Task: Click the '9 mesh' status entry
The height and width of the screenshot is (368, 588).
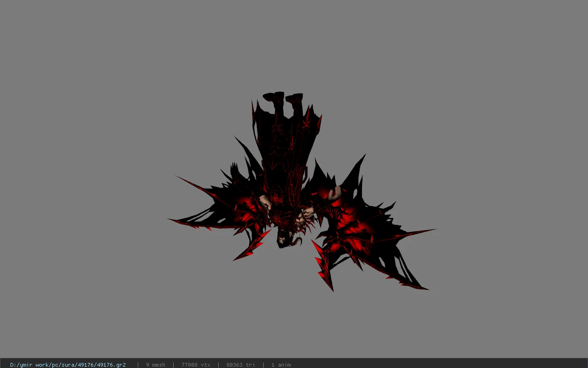Action: tap(156, 365)
